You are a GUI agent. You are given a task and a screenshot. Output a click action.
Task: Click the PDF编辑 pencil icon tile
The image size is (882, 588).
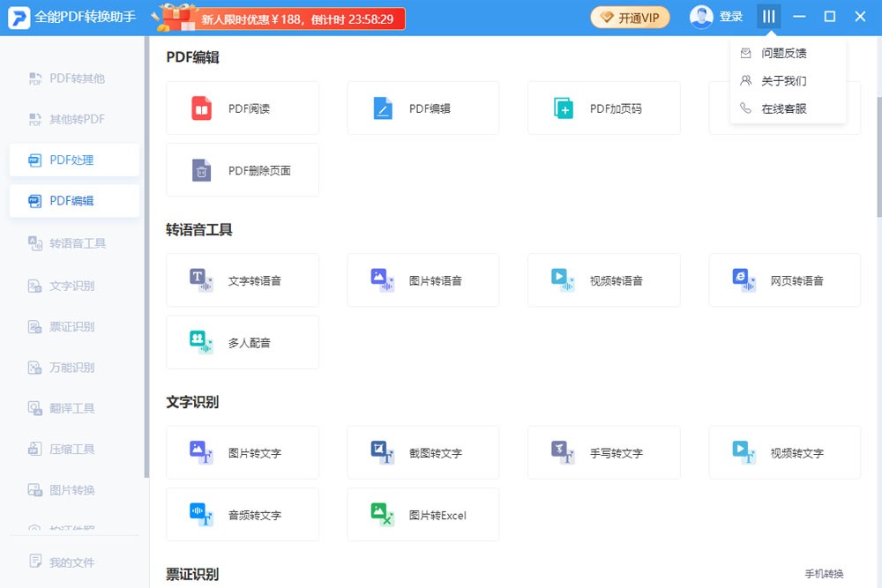click(383, 108)
